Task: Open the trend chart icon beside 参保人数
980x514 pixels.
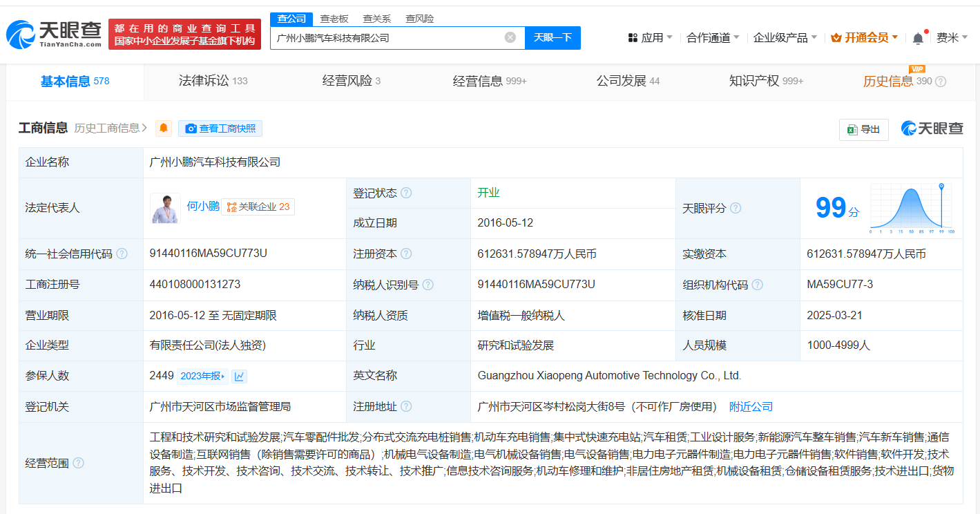Action: pyautogui.click(x=240, y=376)
